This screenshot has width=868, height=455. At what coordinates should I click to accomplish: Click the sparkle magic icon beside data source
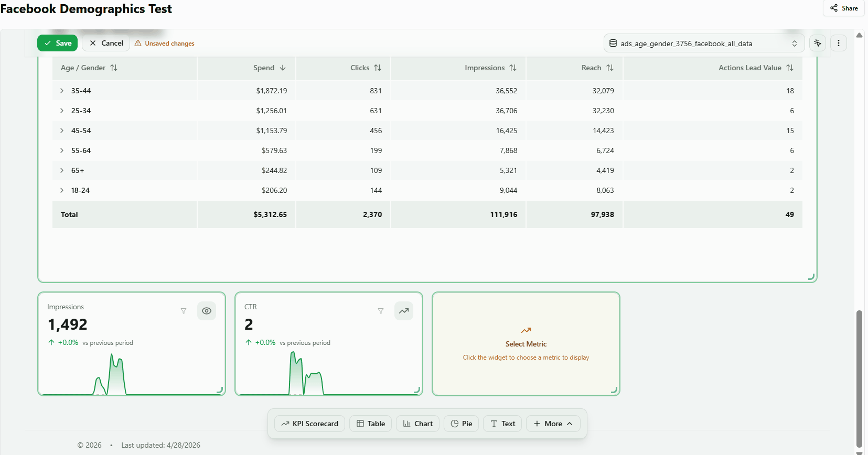[x=818, y=43]
